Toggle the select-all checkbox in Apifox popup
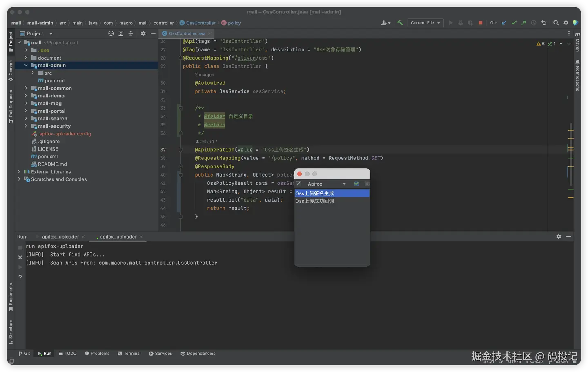This screenshot has height=372, width=588. tap(298, 184)
